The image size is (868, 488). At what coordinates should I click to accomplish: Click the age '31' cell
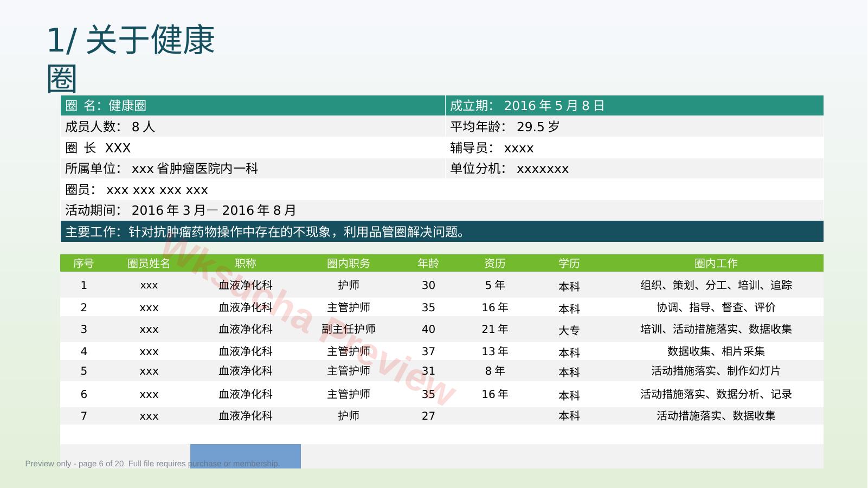click(x=428, y=371)
